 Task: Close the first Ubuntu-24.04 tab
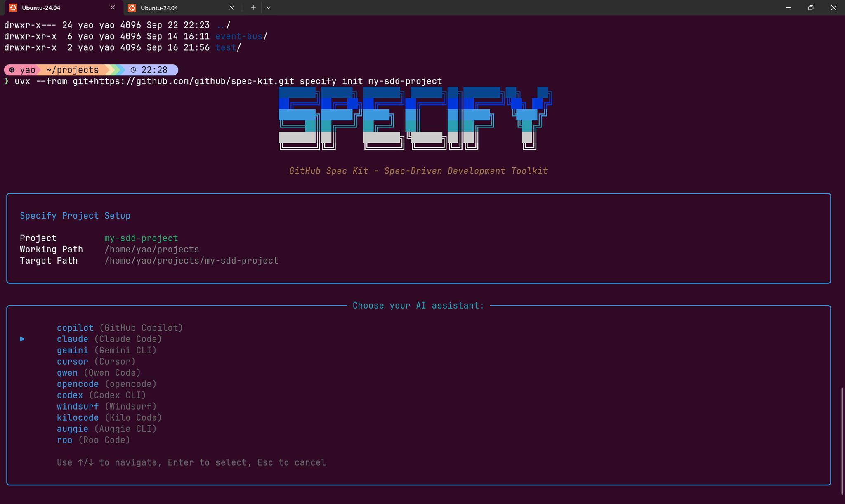[x=113, y=7]
